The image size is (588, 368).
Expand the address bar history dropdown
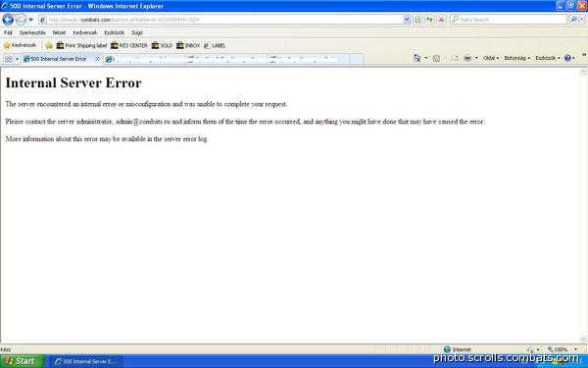coord(407,20)
